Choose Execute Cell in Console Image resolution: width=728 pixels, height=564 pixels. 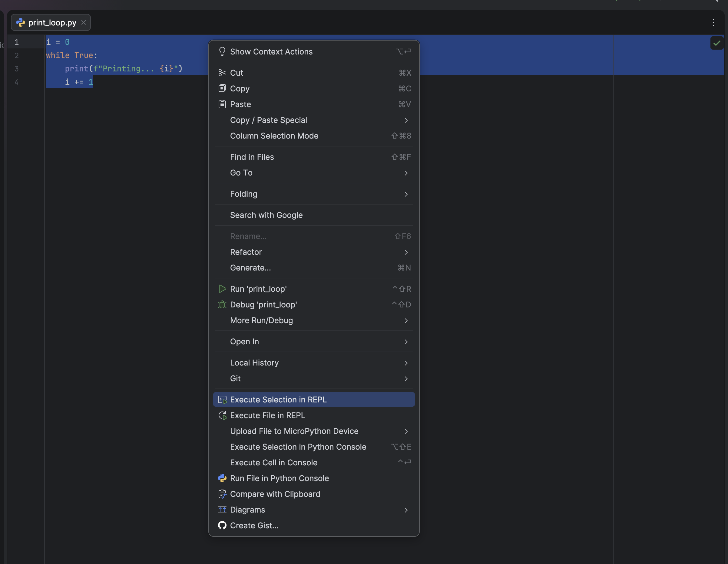pyautogui.click(x=314, y=463)
